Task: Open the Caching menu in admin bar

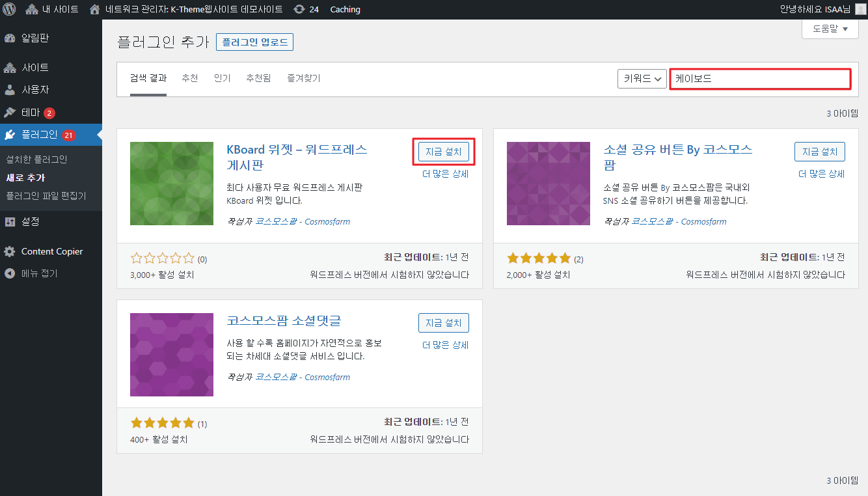Action: pyautogui.click(x=345, y=9)
